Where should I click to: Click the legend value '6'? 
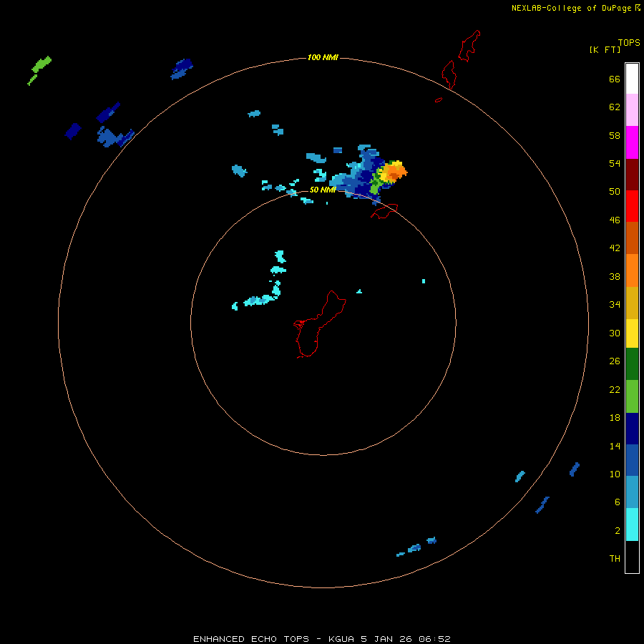point(618,502)
